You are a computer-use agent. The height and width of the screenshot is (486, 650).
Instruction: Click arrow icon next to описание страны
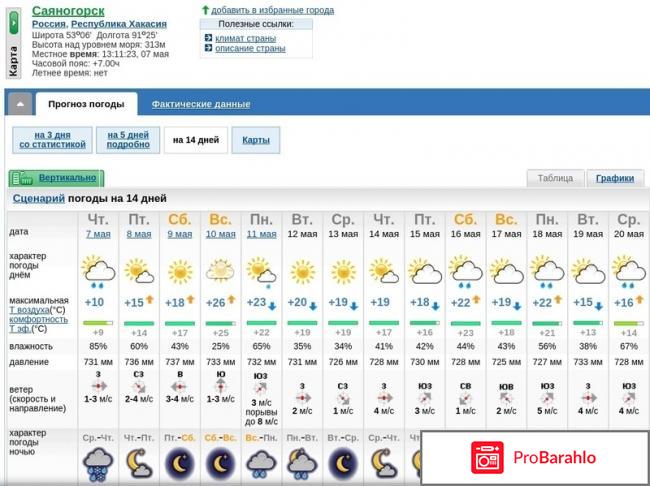pyautogui.click(x=208, y=48)
